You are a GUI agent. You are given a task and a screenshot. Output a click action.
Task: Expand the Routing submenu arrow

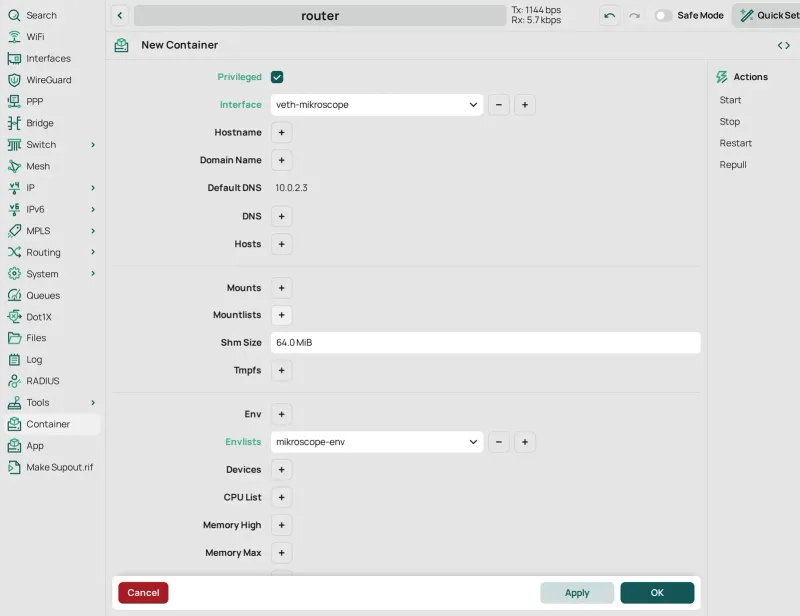(x=93, y=252)
